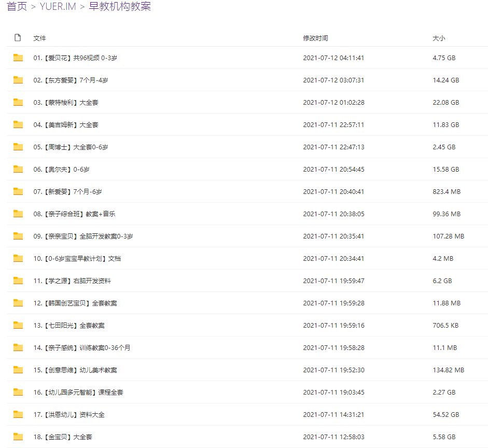488x448 pixels.
Task: Click folder icon for 06.【奥尔夫】0-6岁
Action: point(18,169)
